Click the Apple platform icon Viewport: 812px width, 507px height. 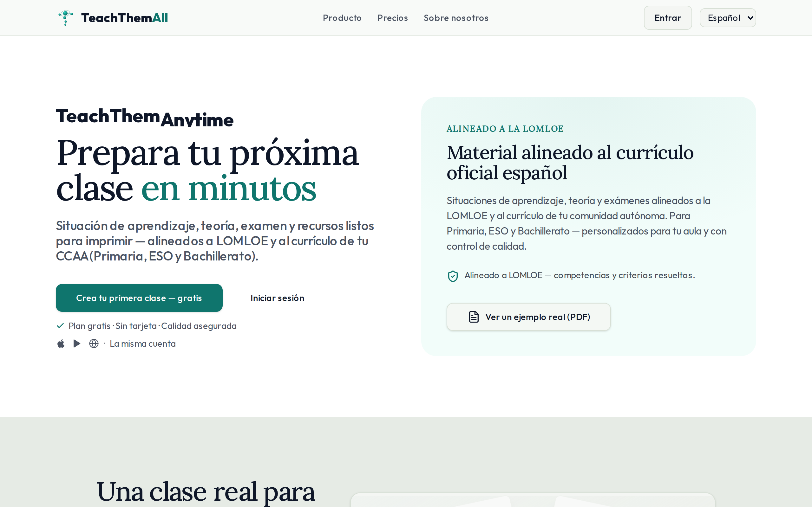[61, 344]
